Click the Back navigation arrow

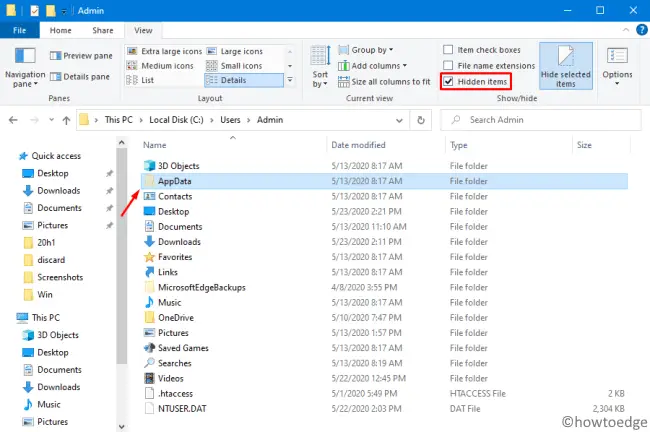(x=13, y=120)
